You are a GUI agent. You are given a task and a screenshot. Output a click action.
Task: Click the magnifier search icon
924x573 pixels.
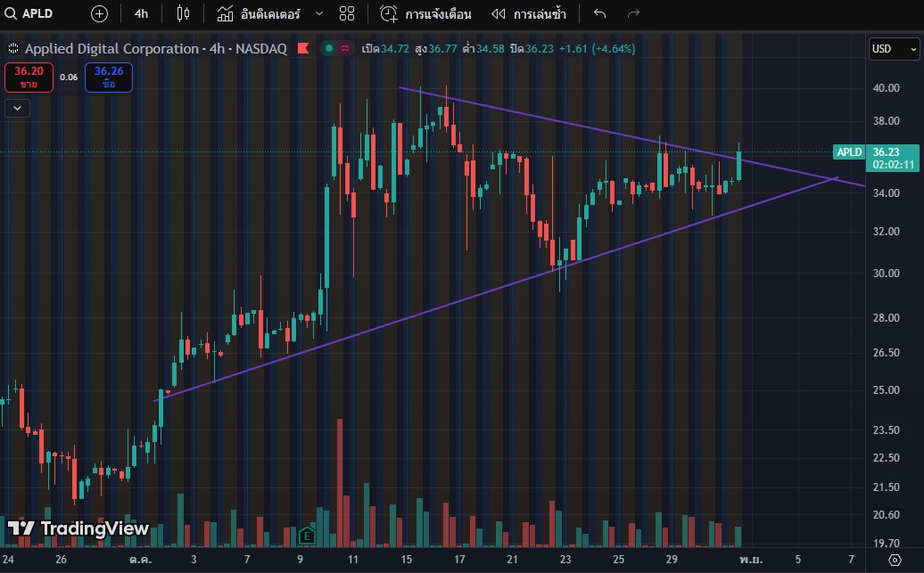click(x=11, y=13)
